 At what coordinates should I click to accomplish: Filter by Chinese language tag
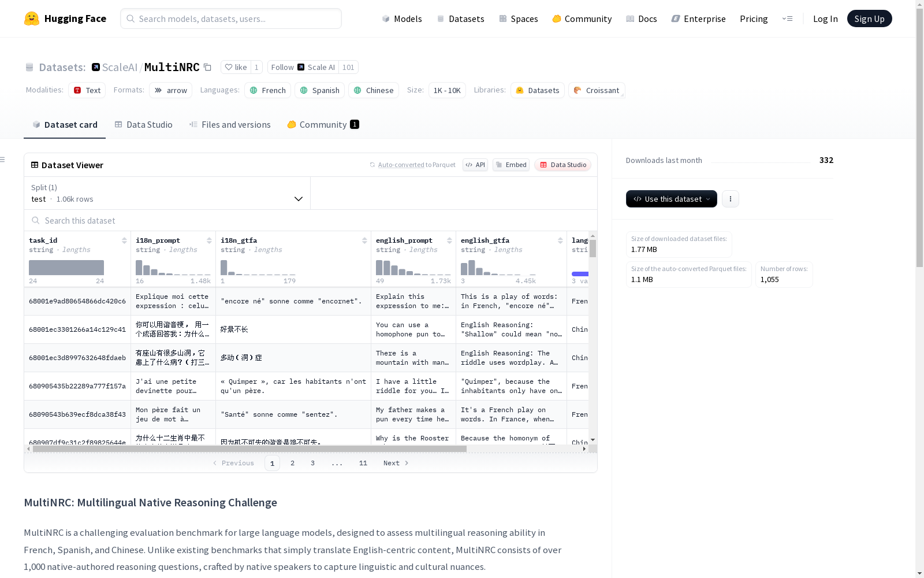click(374, 90)
